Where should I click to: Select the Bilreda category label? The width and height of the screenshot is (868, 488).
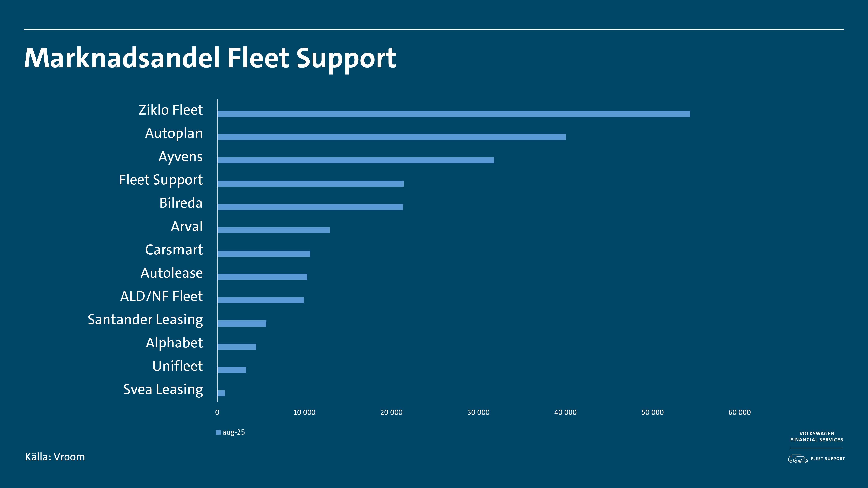(181, 203)
